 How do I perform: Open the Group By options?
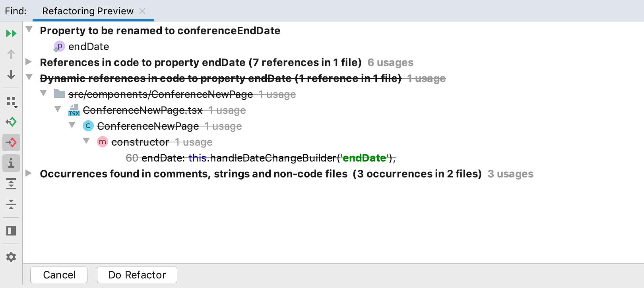click(x=11, y=101)
